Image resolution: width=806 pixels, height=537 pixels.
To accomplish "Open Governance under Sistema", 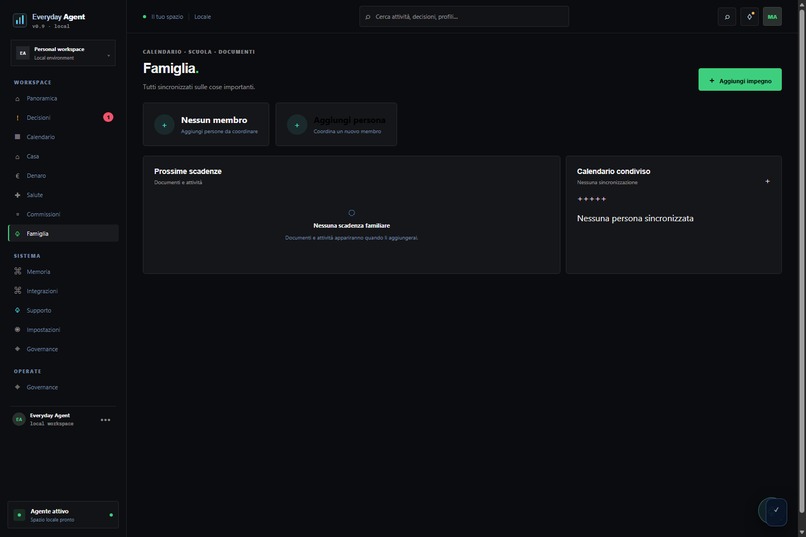I will (x=63, y=349).
